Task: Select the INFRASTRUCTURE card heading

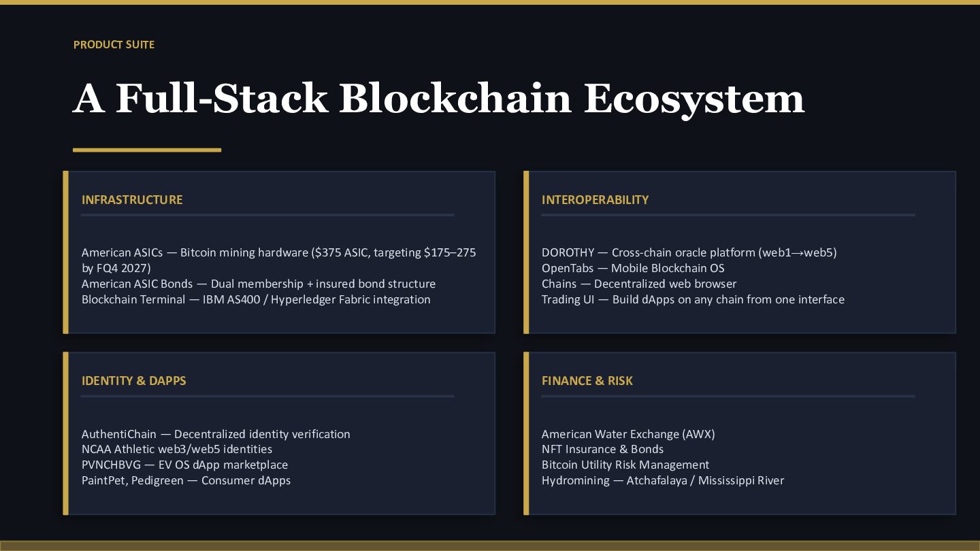Action: (x=132, y=200)
